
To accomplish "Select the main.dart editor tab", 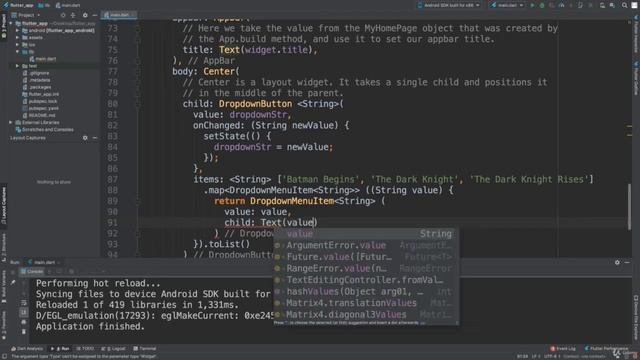I will [x=119, y=15].
